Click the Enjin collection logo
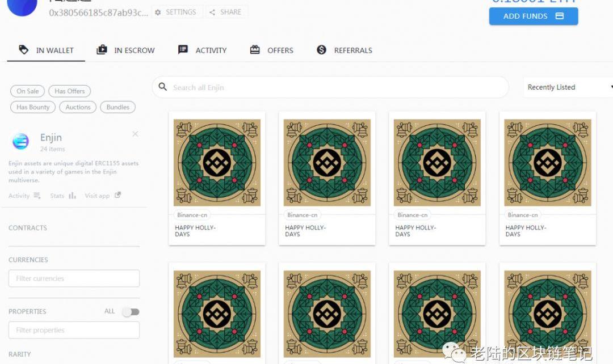The width and height of the screenshot is (613, 364). 21,141
